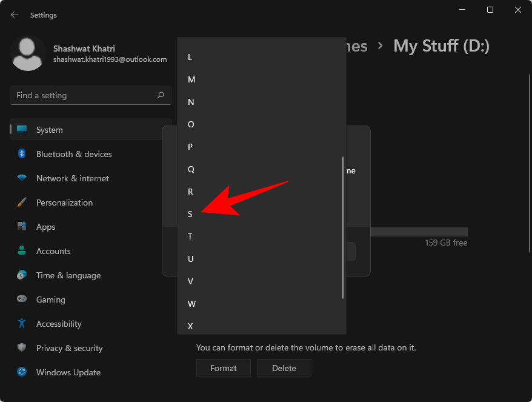The image size is (532, 402).
Task: Click the Accounts person icon
Action: (x=22, y=251)
